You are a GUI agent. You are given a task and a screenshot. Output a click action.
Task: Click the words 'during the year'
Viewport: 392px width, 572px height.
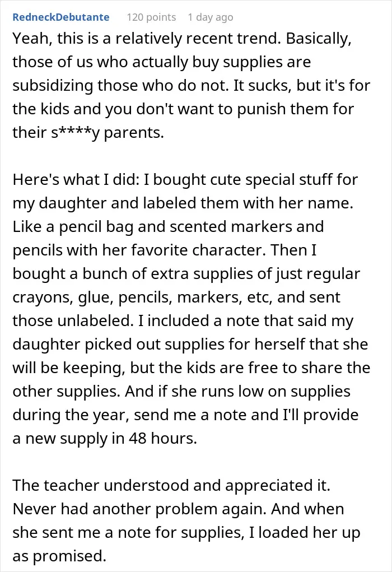point(71,415)
